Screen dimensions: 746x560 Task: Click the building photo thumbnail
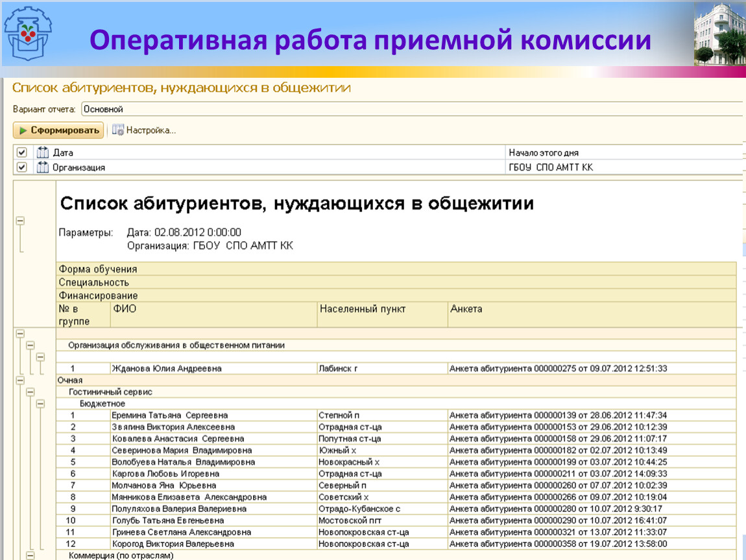coord(719,34)
